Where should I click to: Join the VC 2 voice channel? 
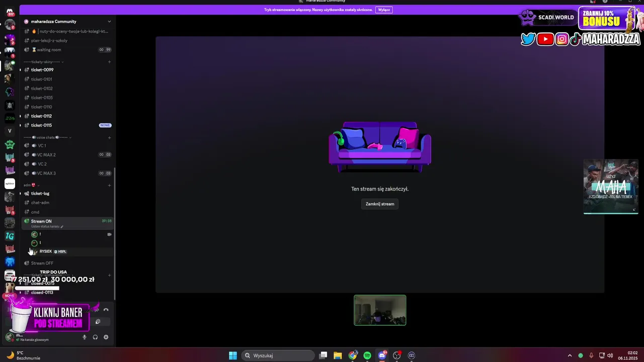(67, 164)
